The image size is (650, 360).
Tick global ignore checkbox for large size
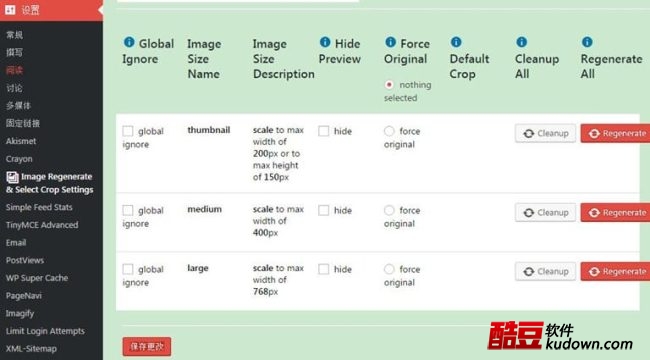tap(128, 269)
